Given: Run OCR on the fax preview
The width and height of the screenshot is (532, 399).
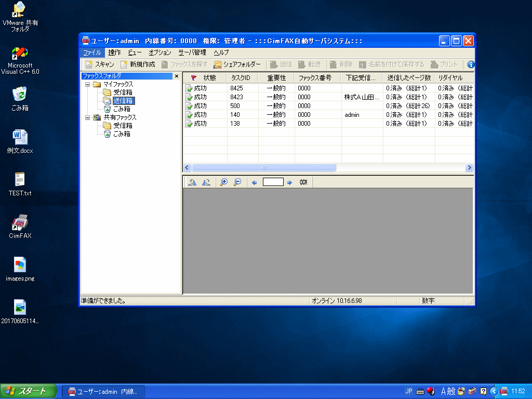Looking at the screenshot, I should point(303,182).
